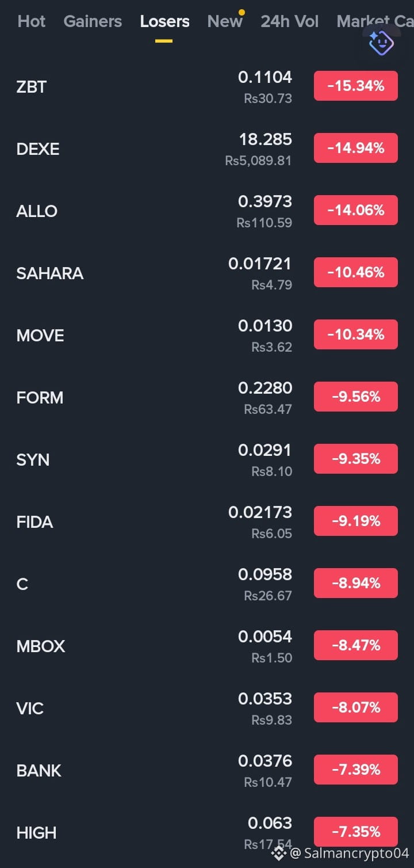
Task: Open the VIC coin listing
Action: (x=207, y=708)
